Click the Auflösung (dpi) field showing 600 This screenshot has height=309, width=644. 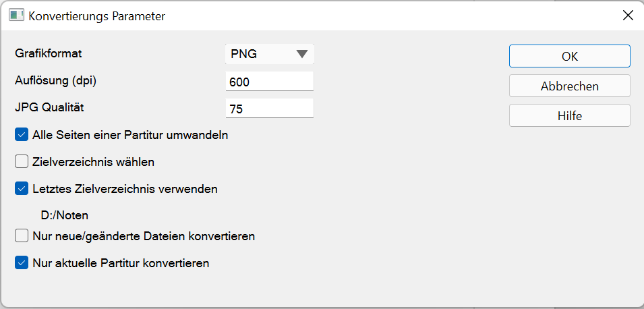[269, 82]
